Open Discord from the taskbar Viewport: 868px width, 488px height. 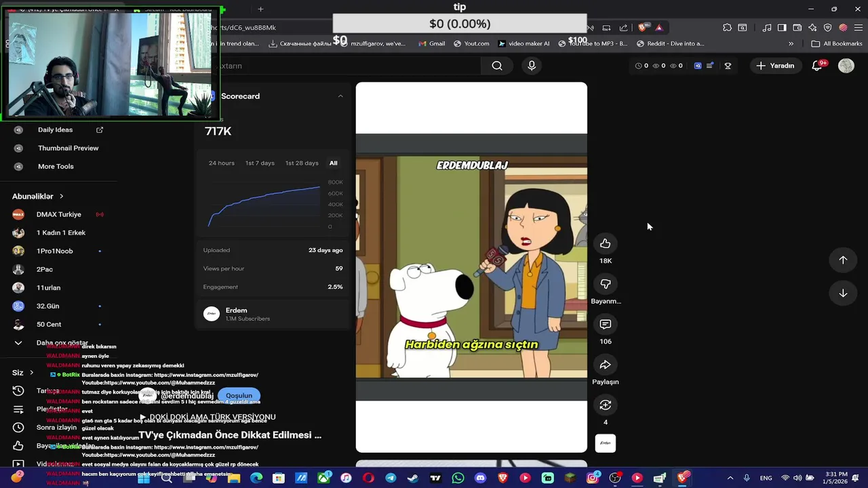point(480,478)
